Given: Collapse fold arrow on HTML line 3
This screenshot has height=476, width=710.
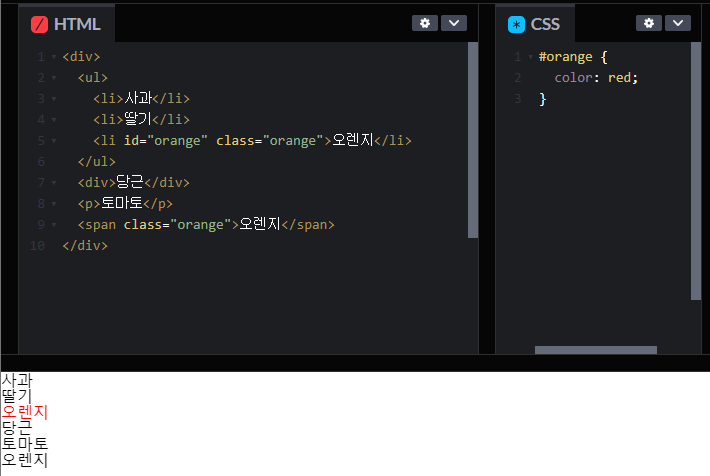Looking at the screenshot, I should coord(54,99).
